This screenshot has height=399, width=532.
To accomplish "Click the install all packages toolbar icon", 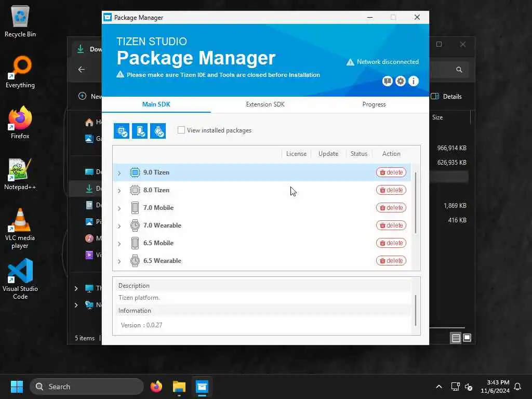I will (122, 131).
